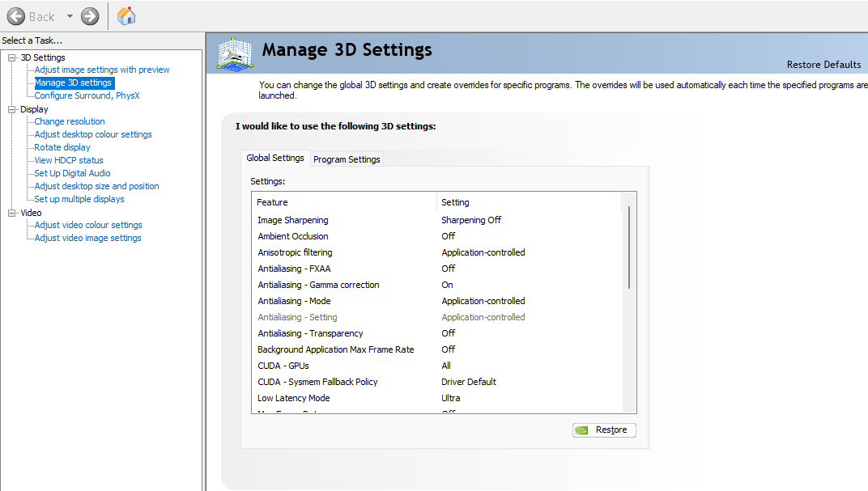
Task: Select the Antialiasing - Mode row
Action: click(x=437, y=302)
